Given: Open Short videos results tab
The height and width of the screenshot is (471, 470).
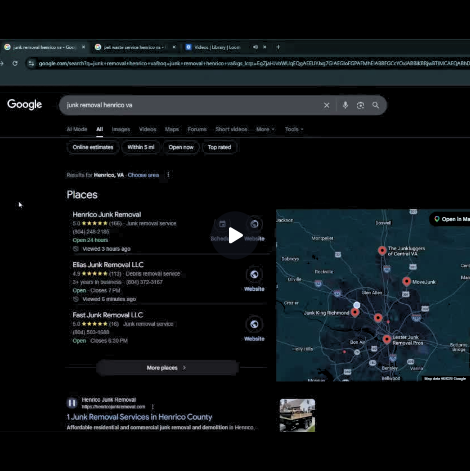Looking at the screenshot, I should pyautogui.click(x=231, y=129).
